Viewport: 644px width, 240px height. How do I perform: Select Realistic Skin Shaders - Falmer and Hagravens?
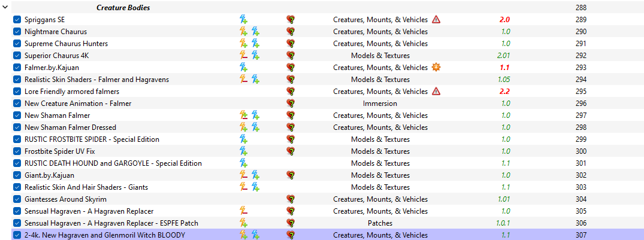point(96,80)
